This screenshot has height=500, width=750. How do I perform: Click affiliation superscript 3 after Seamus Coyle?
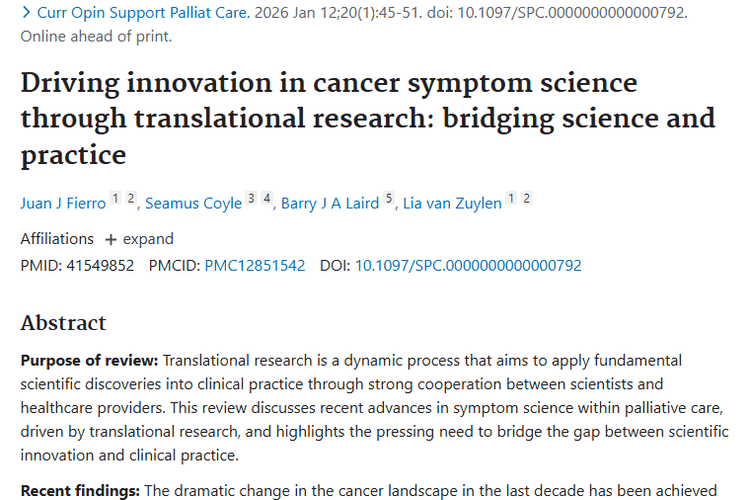point(251,198)
